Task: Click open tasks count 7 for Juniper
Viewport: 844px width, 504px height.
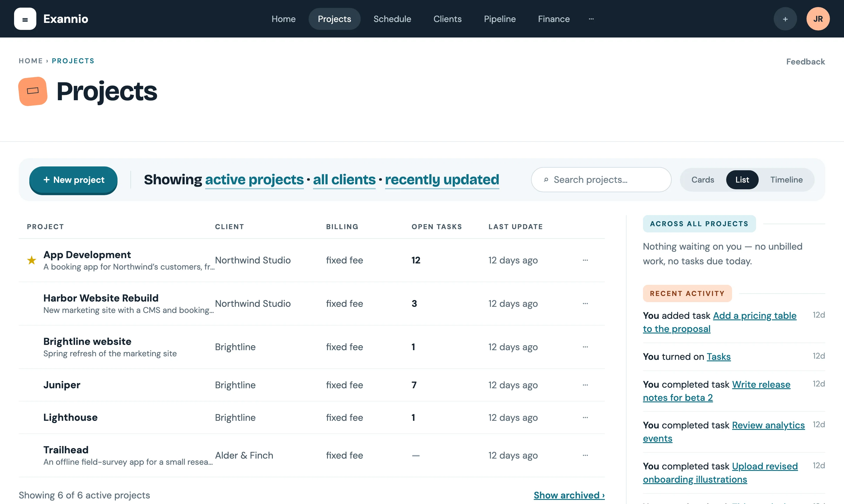Action: tap(414, 385)
